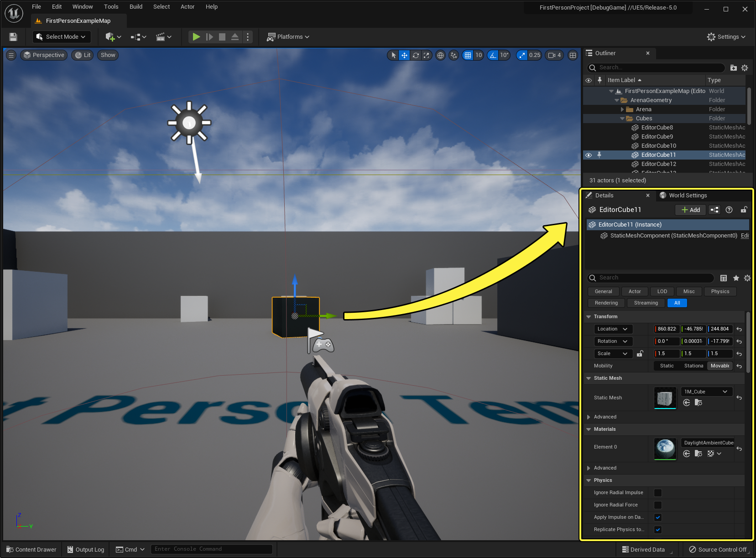Screen dimensions: 756x558
Task: Open the Platforms dropdown
Action: [288, 37]
